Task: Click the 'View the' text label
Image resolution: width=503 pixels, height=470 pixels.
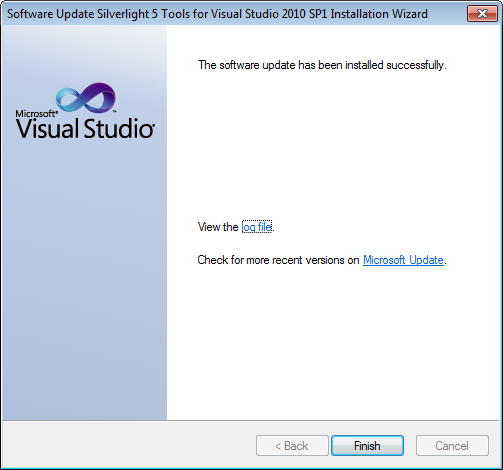Action: (x=218, y=227)
